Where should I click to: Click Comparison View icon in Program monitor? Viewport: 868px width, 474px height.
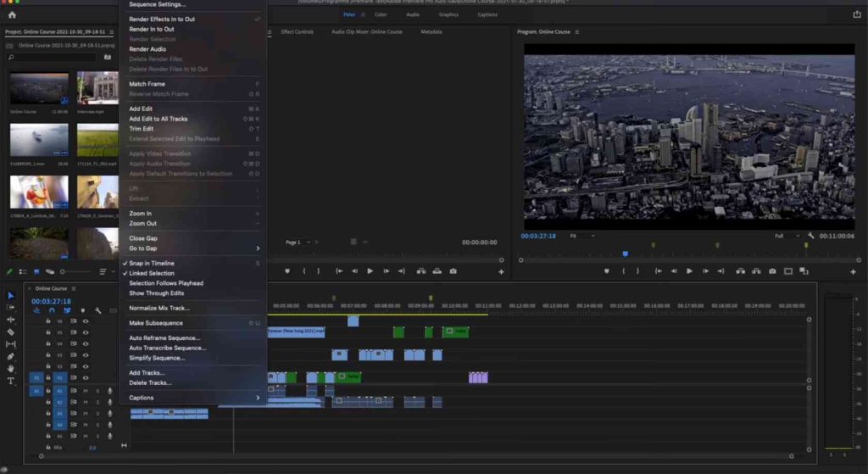(804, 271)
